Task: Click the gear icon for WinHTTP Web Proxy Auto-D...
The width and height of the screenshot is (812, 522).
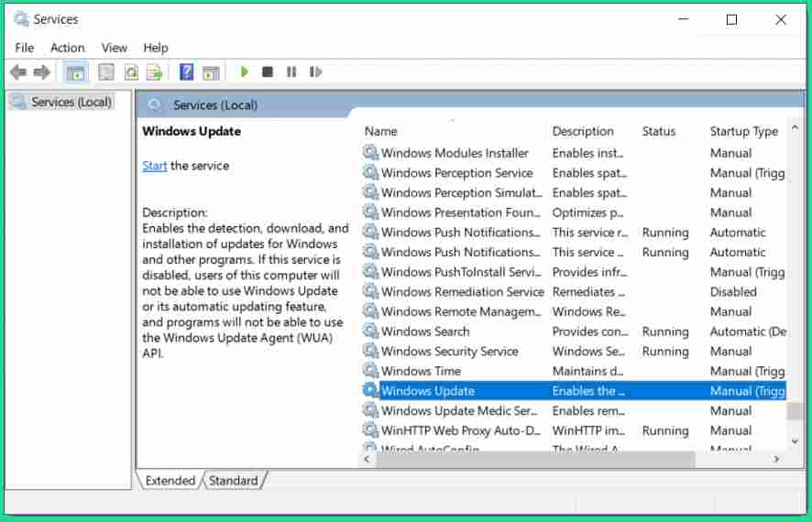Action: click(370, 430)
